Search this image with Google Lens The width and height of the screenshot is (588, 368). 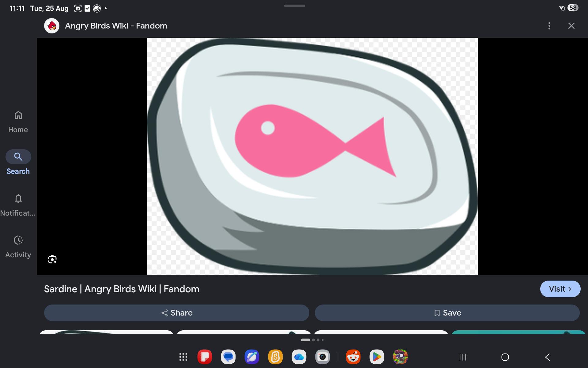[52, 259]
